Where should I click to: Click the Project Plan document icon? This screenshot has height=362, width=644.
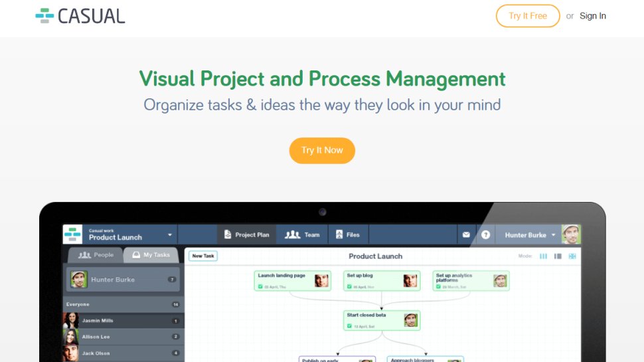click(228, 234)
